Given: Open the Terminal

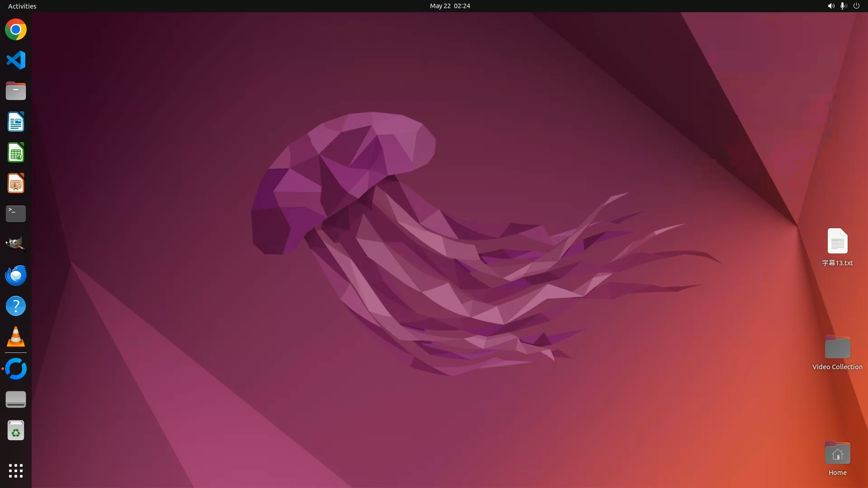Looking at the screenshot, I should (x=16, y=214).
